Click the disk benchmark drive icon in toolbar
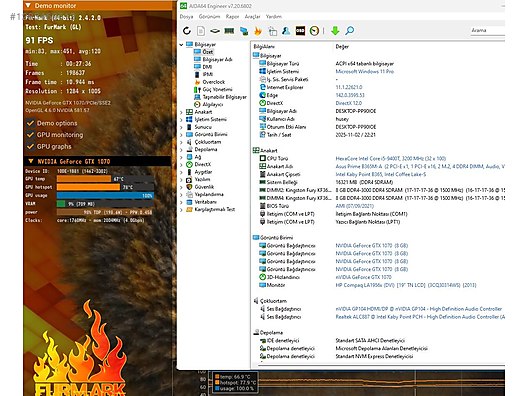The image size is (528, 396). pyautogui.click(x=215, y=31)
